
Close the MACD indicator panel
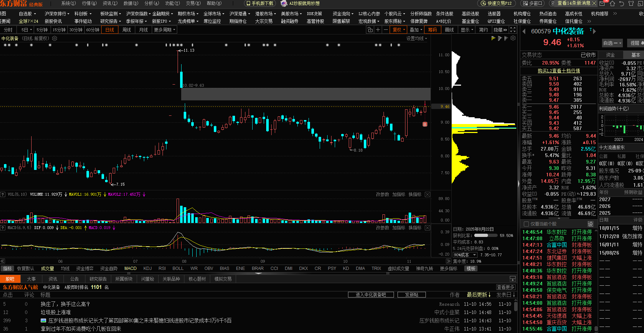pyautogui.click(x=427, y=228)
